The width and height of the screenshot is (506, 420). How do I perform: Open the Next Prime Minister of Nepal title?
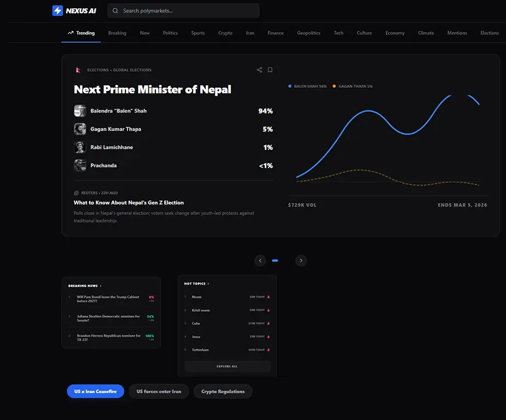click(x=152, y=89)
